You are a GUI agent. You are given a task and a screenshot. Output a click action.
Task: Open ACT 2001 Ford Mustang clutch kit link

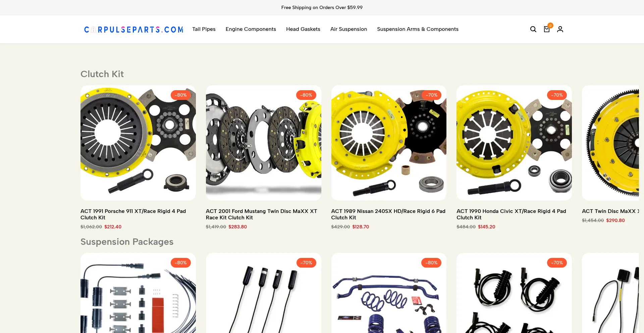click(x=261, y=214)
